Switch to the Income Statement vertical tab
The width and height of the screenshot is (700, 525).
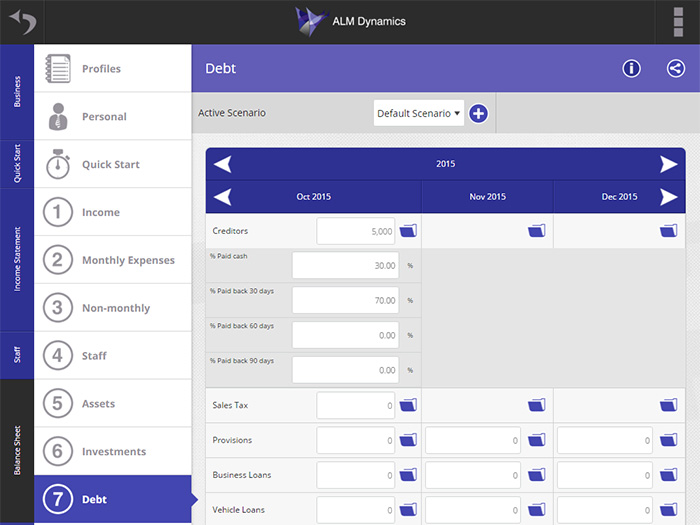[17, 259]
